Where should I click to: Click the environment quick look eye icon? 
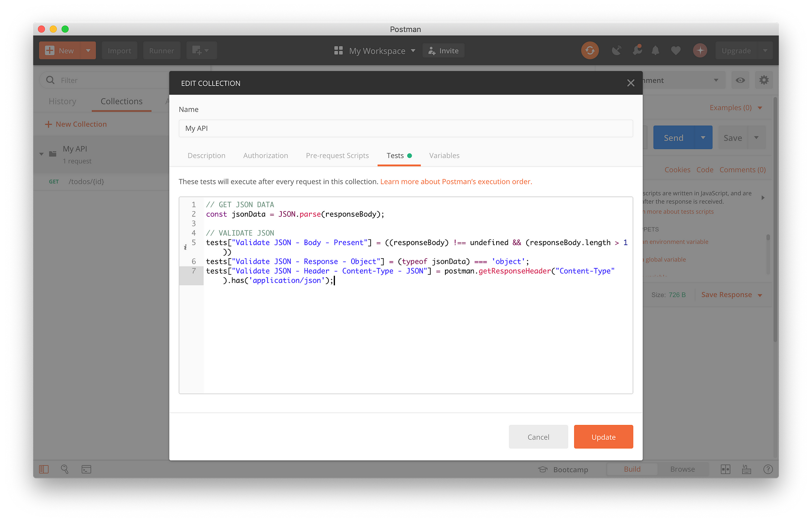[x=740, y=80]
